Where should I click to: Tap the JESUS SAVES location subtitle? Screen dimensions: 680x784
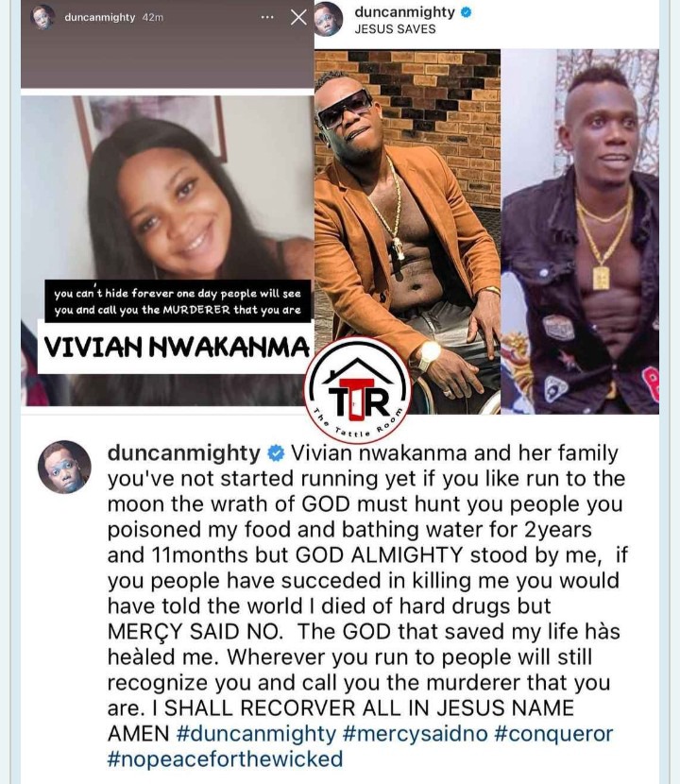(395, 29)
